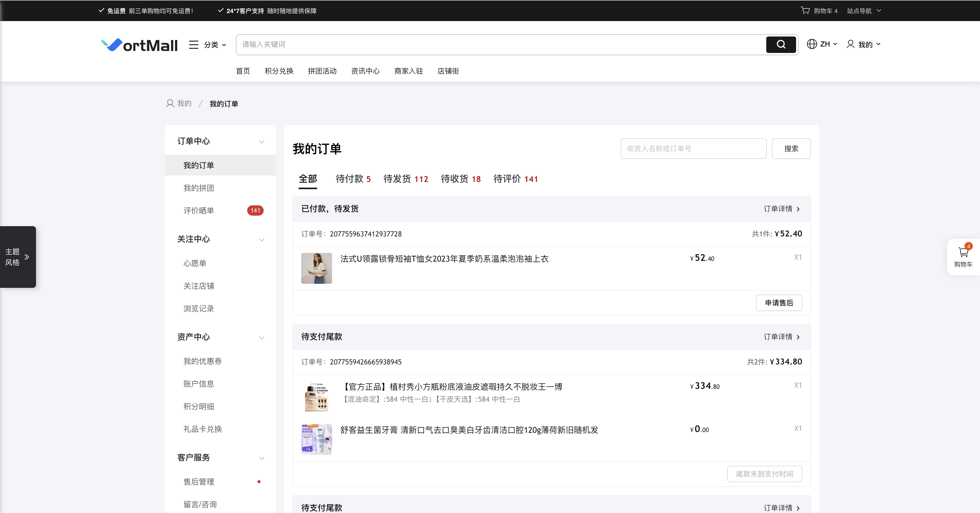This screenshot has width=980, height=513.
Task: Collapse the 关注中心 sidebar section
Action: (262, 240)
